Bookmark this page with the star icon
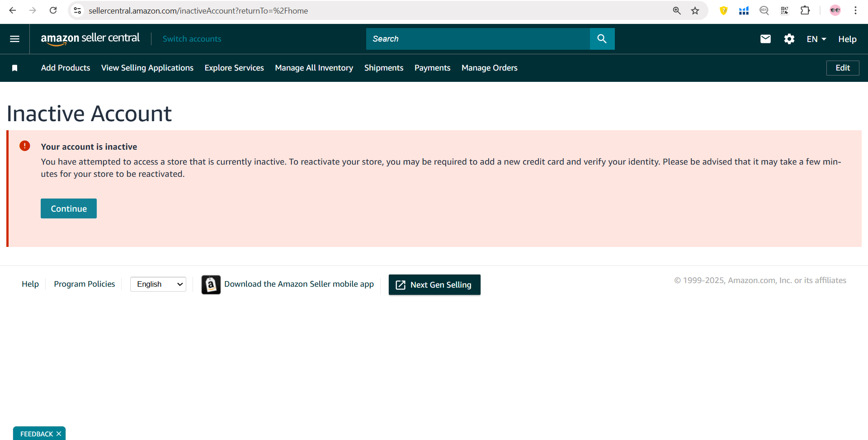868x440 pixels. (x=695, y=10)
